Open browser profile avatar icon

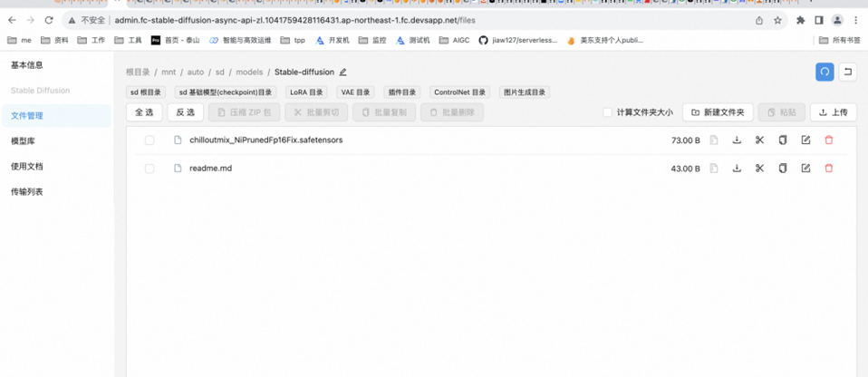tap(837, 21)
